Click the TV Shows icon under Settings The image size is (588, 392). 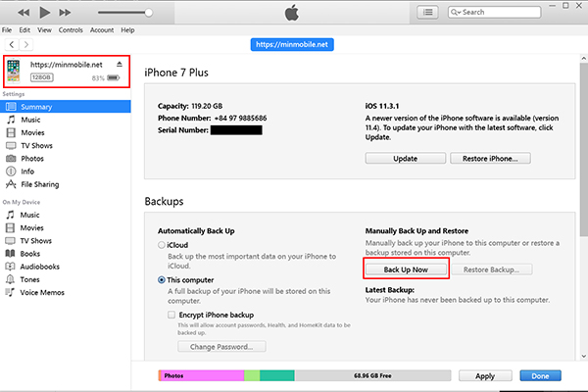11,146
